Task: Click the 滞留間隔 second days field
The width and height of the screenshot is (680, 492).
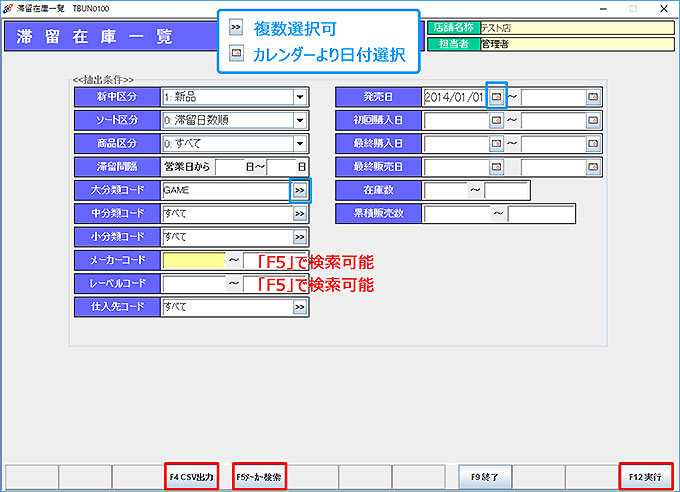Action: point(281,167)
